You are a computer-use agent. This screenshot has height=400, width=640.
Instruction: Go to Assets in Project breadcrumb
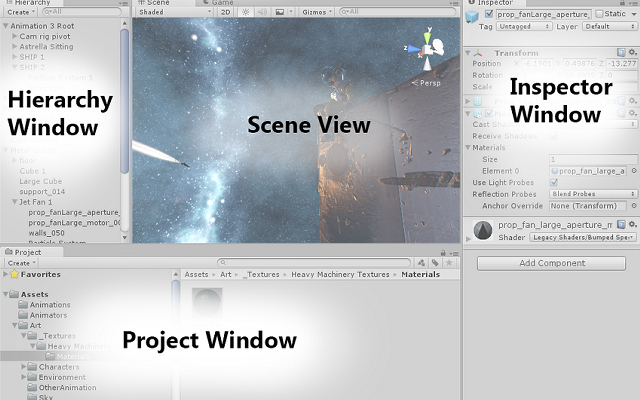pyautogui.click(x=196, y=274)
